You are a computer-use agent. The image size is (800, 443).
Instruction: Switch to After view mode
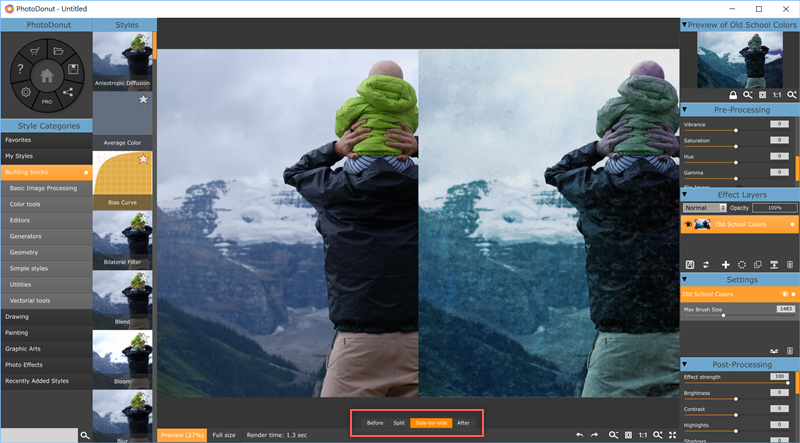(x=463, y=423)
